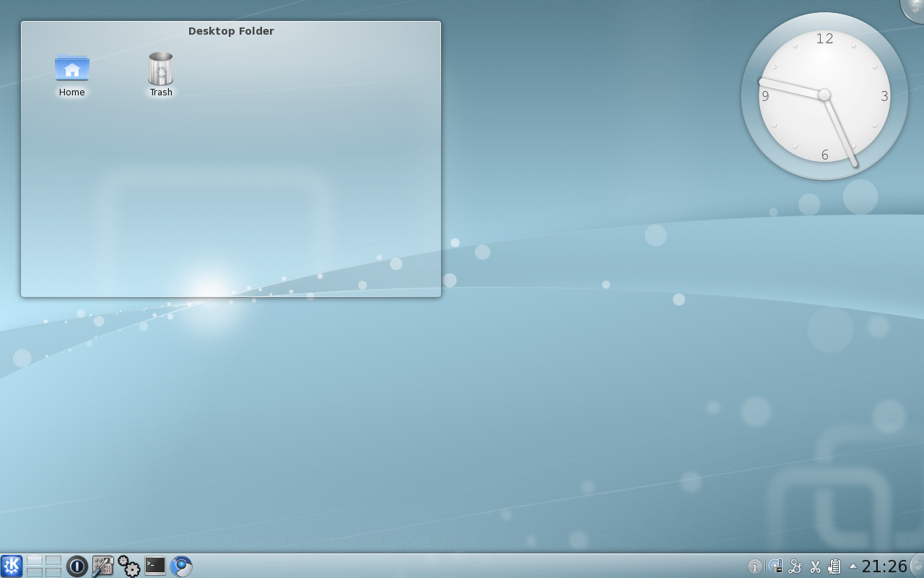Open the panel toolbox at taskbar end

(918, 566)
